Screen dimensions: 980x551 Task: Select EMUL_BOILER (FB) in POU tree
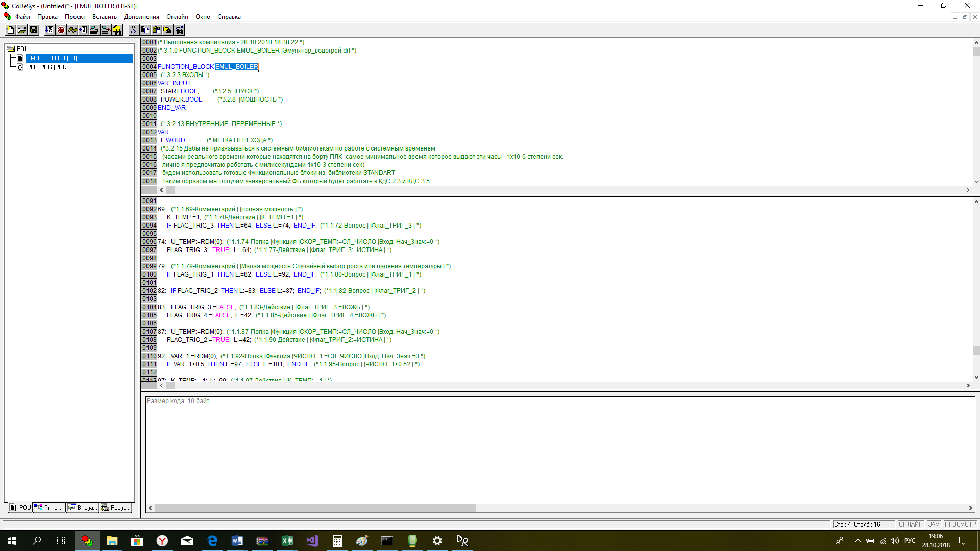[x=52, y=58]
